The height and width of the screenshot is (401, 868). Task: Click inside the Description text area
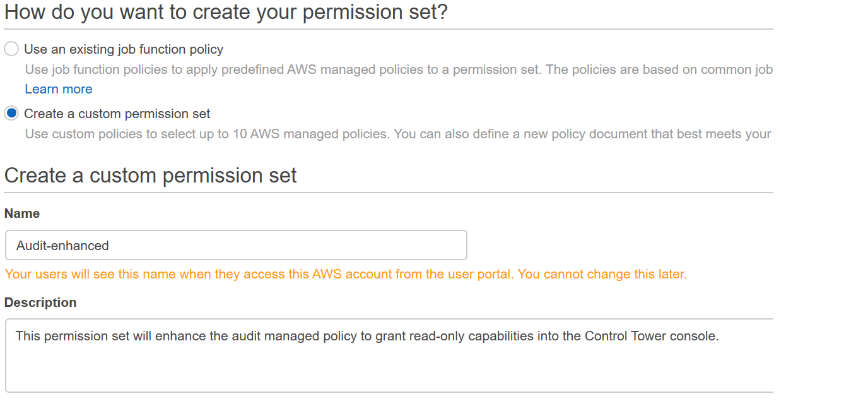point(378,354)
